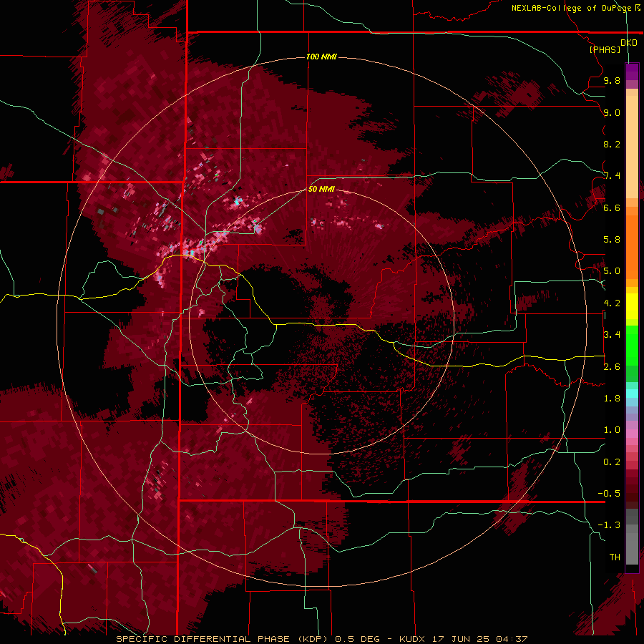Pick the cyan segment of the color bar

[x=632, y=394]
